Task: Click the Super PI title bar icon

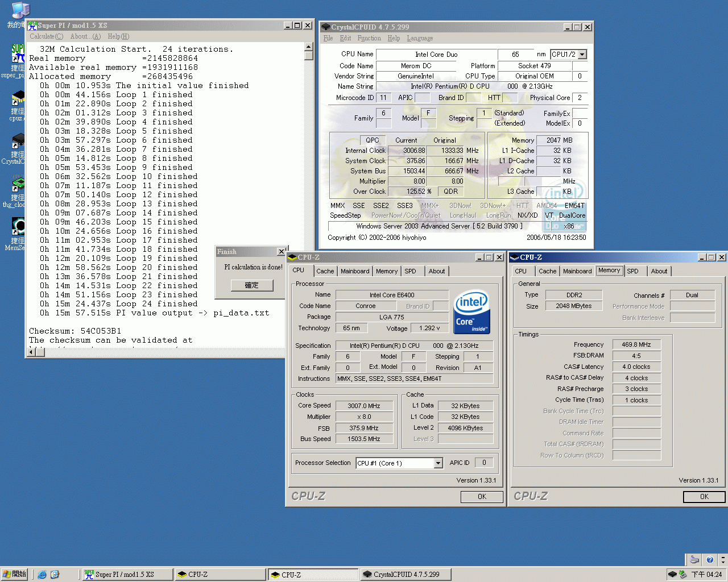Action: [x=32, y=26]
